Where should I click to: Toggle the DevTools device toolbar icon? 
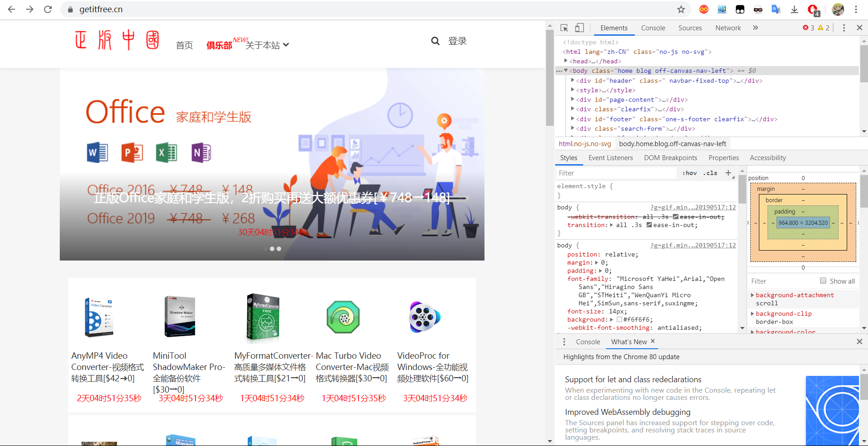coord(580,28)
